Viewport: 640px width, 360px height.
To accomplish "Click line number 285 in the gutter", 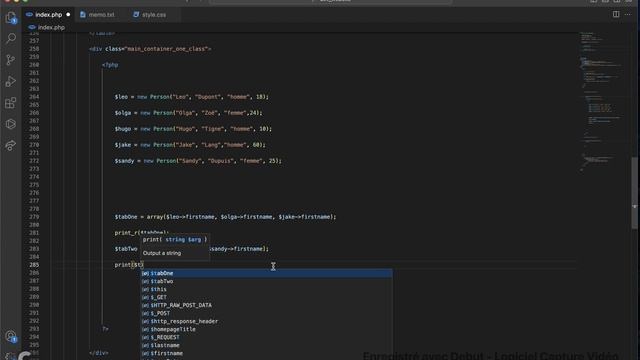I will (x=34, y=265).
